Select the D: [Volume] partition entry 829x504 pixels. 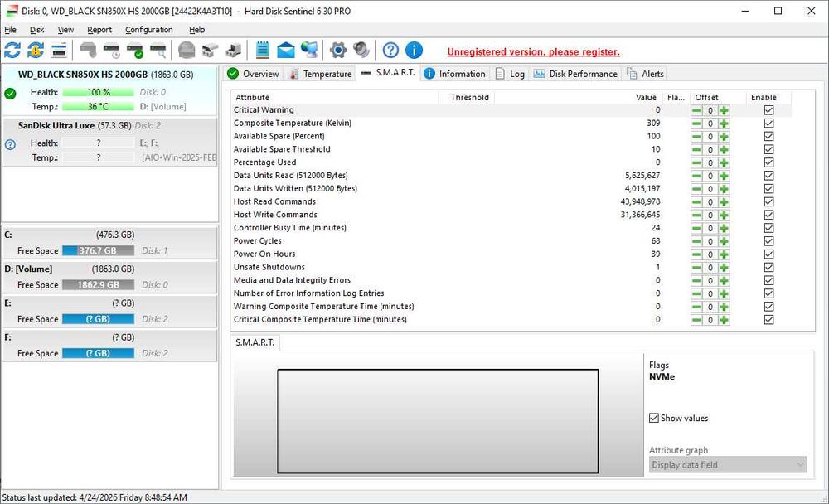(x=110, y=277)
